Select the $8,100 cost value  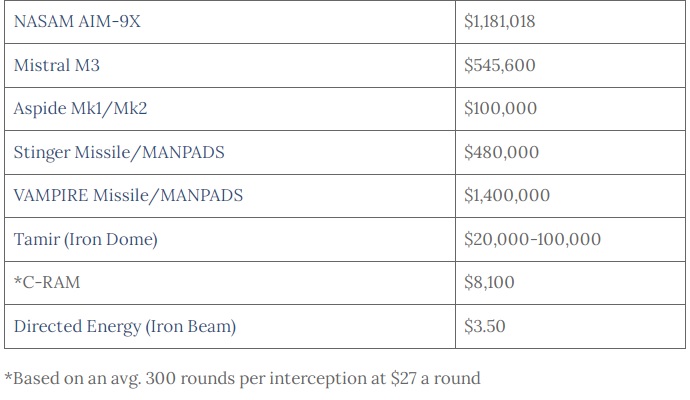[x=489, y=283]
